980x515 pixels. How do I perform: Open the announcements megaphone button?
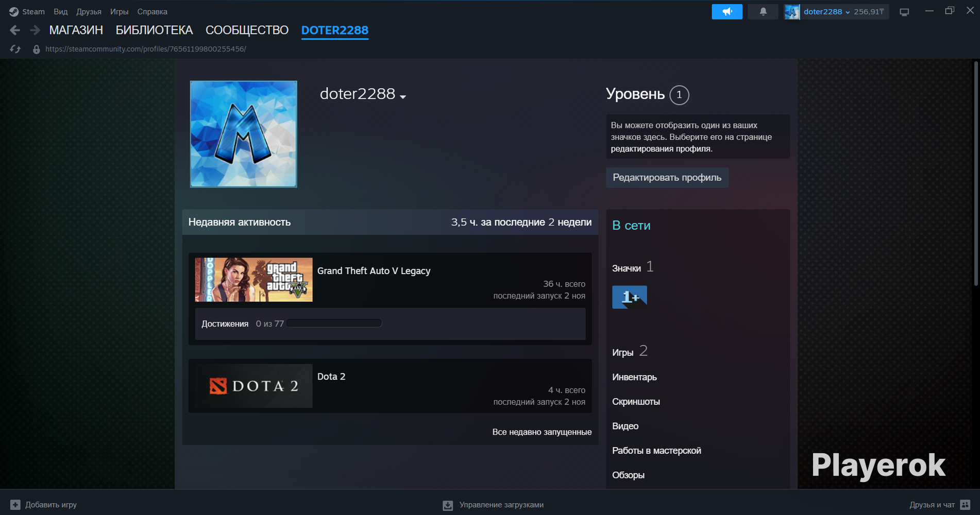tap(727, 11)
